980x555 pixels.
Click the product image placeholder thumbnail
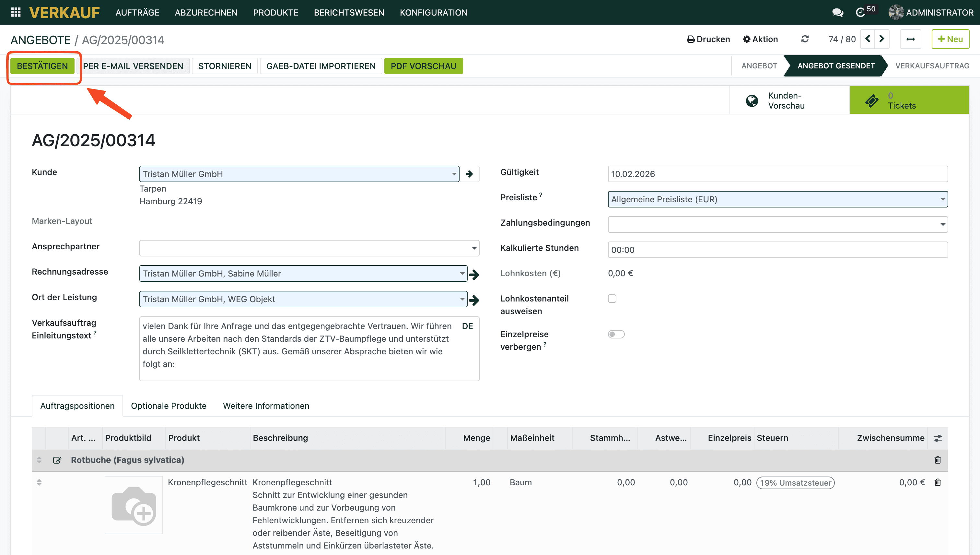point(134,505)
